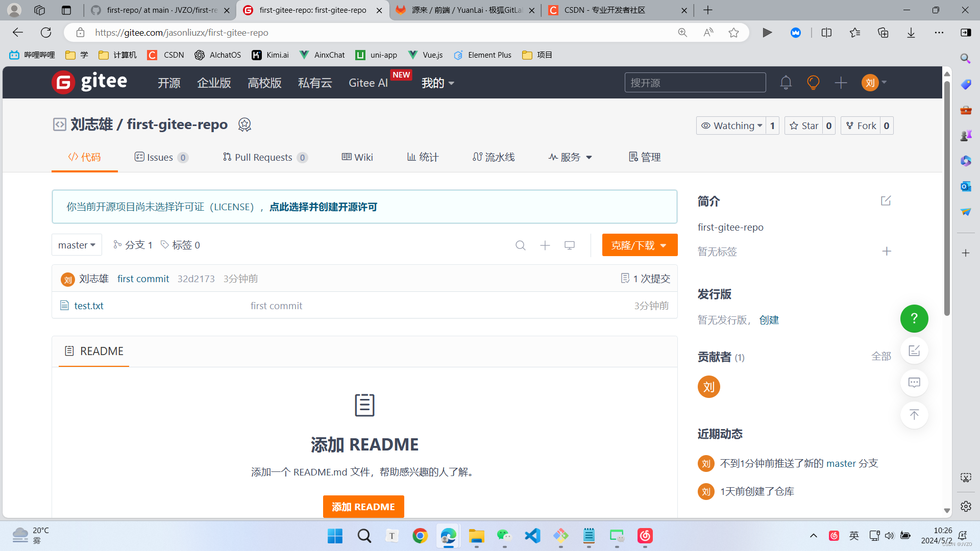Switch to the Pull Requests tab
Image resolution: width=980 pixels, height=551 pixels.
(264, 158)
